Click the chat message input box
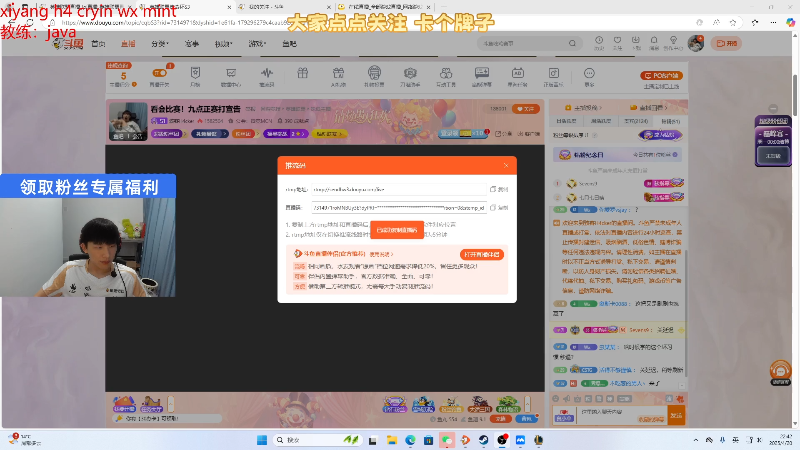Screen dimensions: 800x450 coord(621,415)
